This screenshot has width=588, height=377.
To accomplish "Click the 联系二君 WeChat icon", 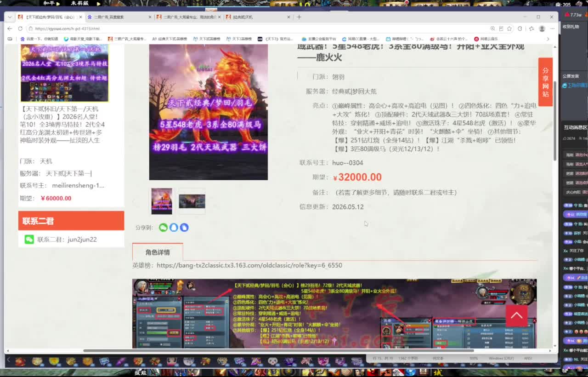I will coord(29,239).
